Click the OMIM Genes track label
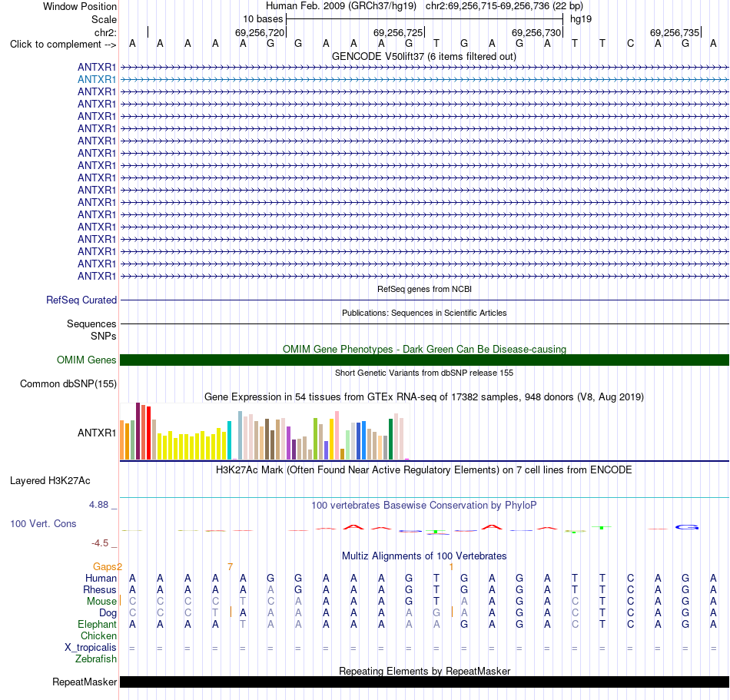The width and height of the screenshot is (730, 700). click(x=86, y=360)
